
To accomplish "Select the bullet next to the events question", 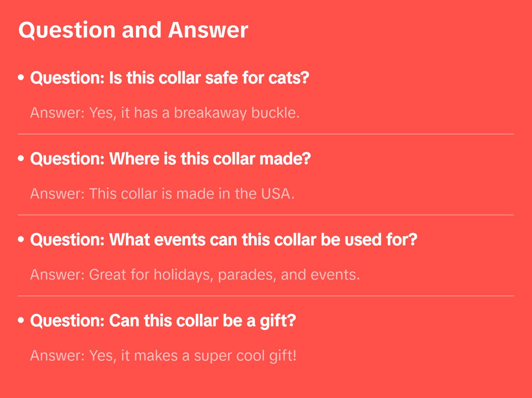I will [x=21, y=240].
